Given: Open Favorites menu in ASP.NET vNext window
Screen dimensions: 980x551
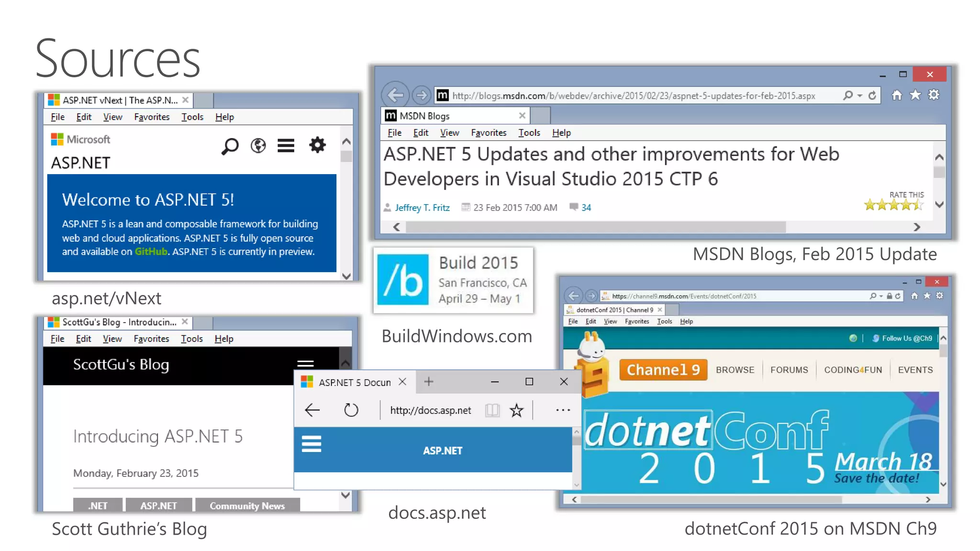Looking at the screenshot, I should (152, 117).
